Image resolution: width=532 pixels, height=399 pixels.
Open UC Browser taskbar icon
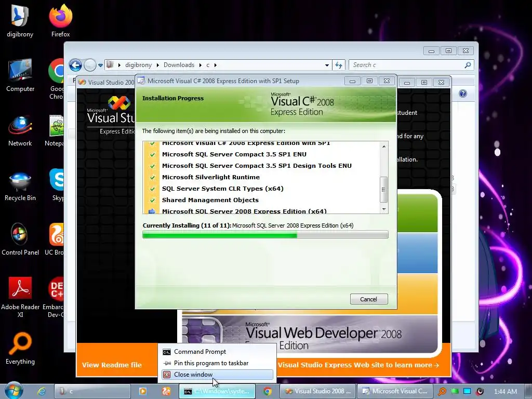[166, 391]
